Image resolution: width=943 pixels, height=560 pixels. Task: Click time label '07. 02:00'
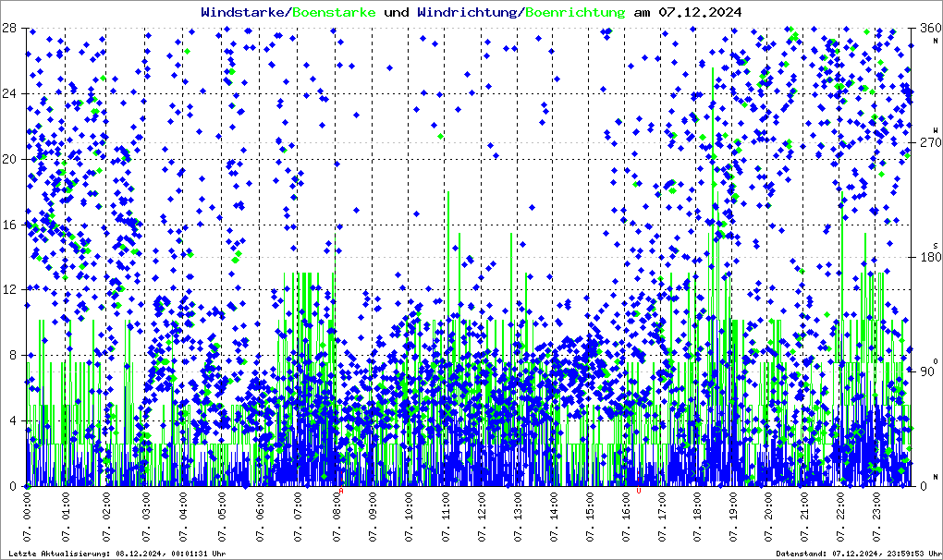pos(106,517)
